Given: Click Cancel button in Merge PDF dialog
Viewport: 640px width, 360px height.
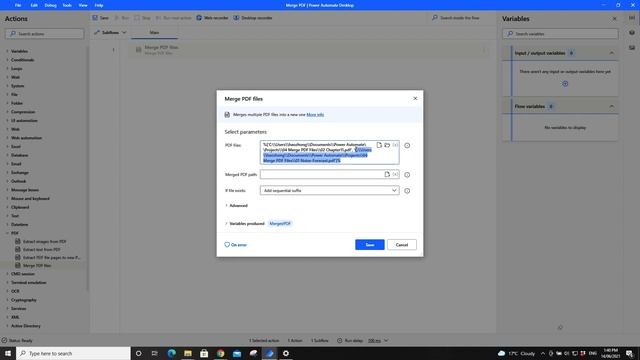Looking at the screenshot, I should pyautogui.click(x=402, y=245).
